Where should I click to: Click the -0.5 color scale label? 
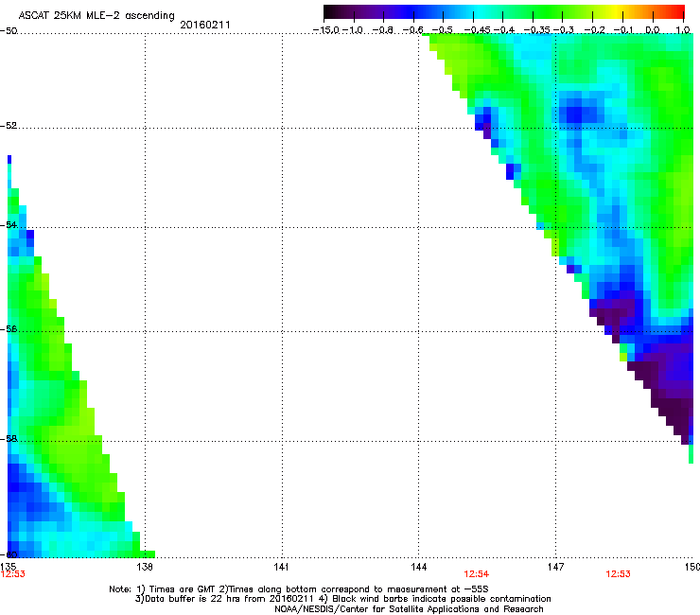tap(442, 30)
